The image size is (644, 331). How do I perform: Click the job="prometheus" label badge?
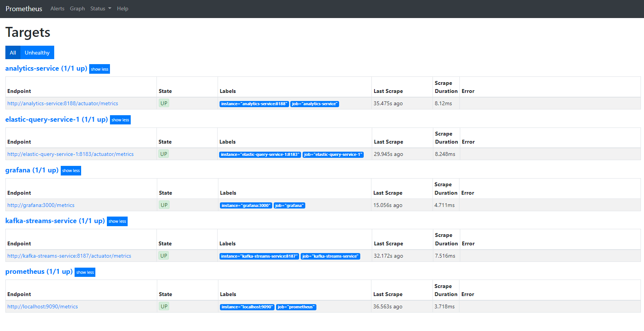(296, 307)
